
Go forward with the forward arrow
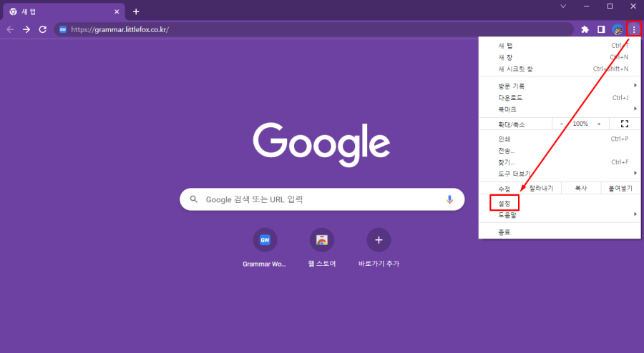point(26,29)
